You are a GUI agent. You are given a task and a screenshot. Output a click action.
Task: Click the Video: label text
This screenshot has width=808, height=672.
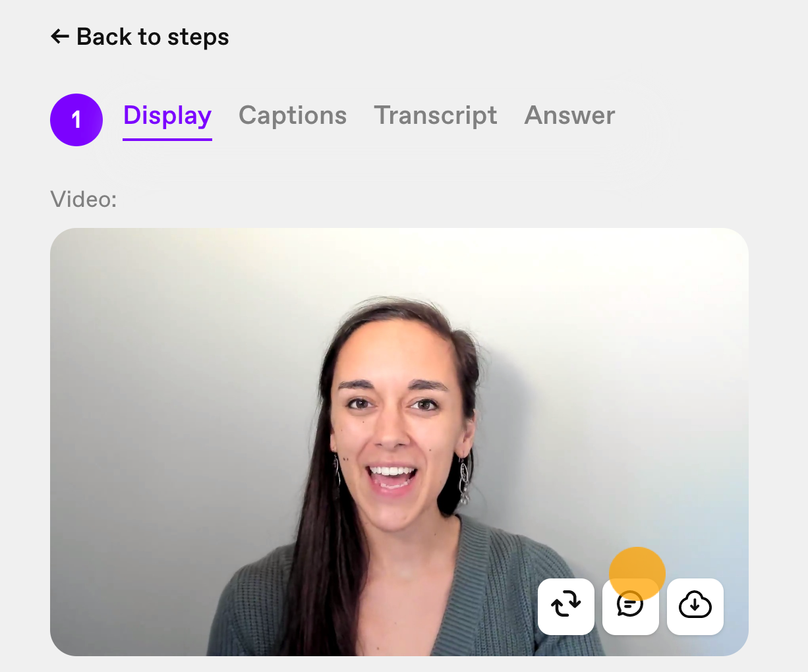(84, 199)
